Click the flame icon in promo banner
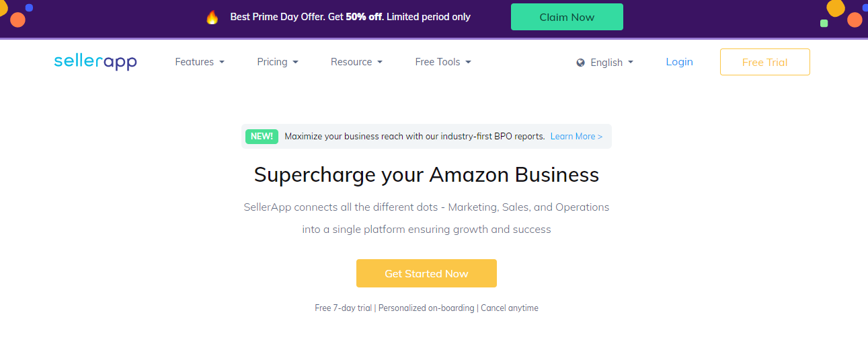The height and width of the screenshot is (346, 868). coord(212,18)
